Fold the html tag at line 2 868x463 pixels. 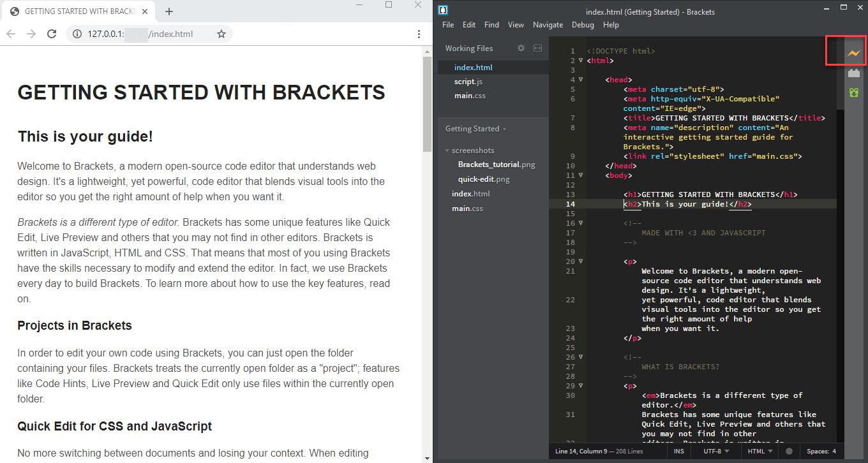pyautogui.click(x=581, y=61)
